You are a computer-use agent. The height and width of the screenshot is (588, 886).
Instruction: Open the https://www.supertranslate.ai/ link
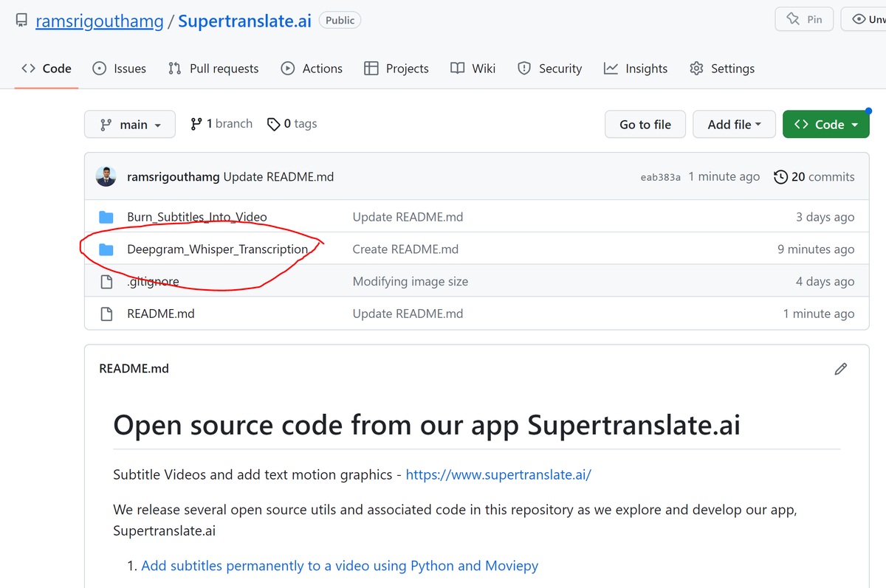click(498, 474)
